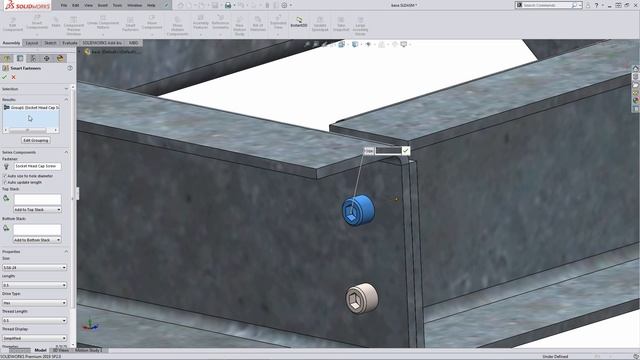640x360 pixels.
Task: Open the Insert menu
Action: [103, 5]
